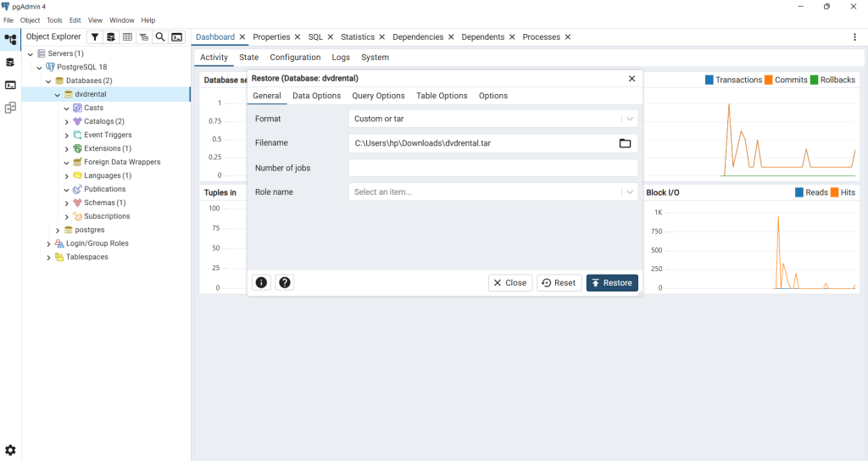Open the PSQL workspace sidebar icon
The width and height of the screenshot is (868, 461).
[x=10, y=86]
